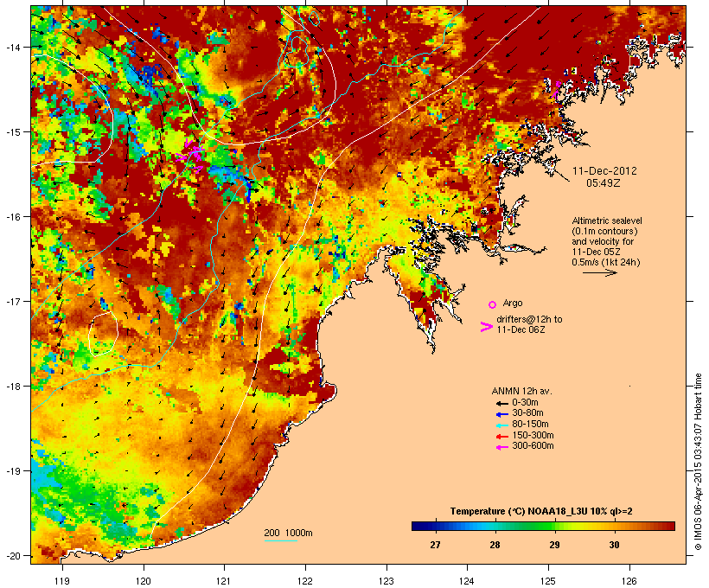Click the time text 05:49Z
This screenshot has height=588, width=709.
tap(604, 183)
